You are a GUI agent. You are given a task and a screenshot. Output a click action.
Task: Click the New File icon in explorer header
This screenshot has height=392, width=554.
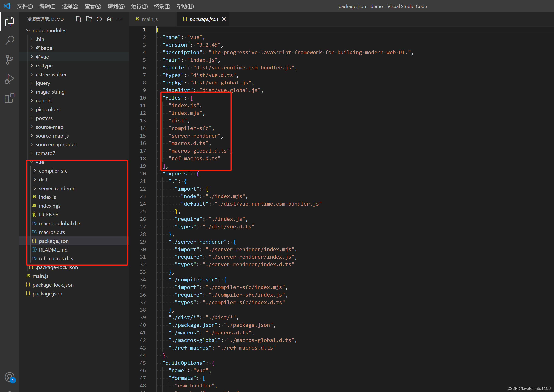pyautogui.click(x=79, y=19)
